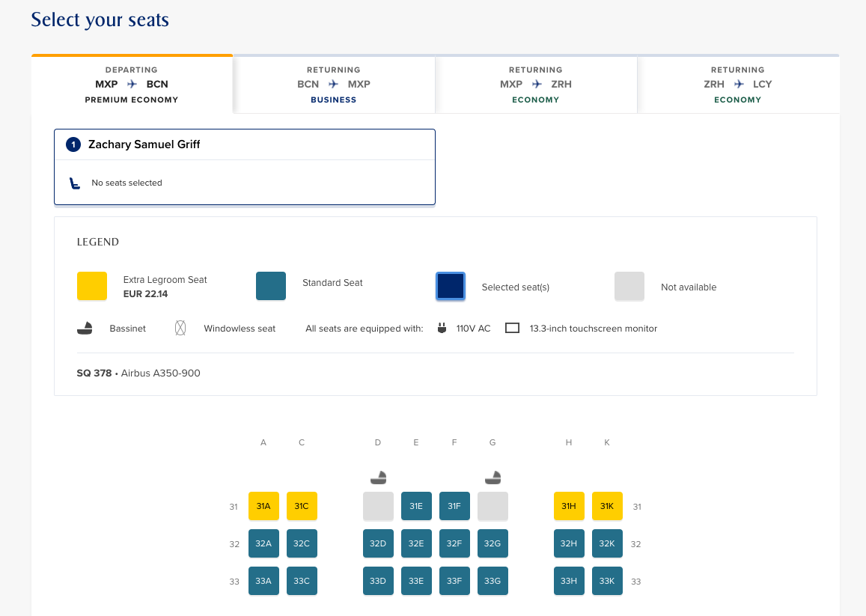Click the Windowless seat legend icon
This screenshot has width=866, height=616.
pyautogui.click(x=180, y=329)
